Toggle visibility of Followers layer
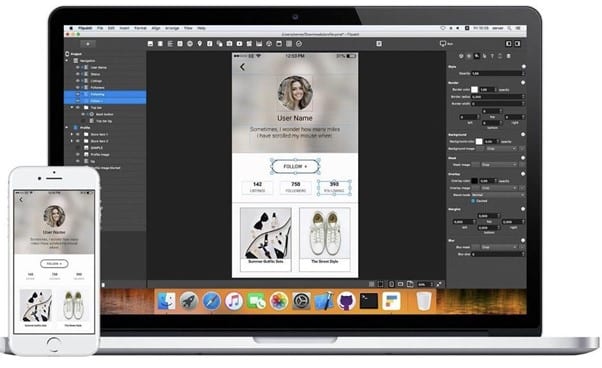Screen dimensions: 602x368 [78, 87]
